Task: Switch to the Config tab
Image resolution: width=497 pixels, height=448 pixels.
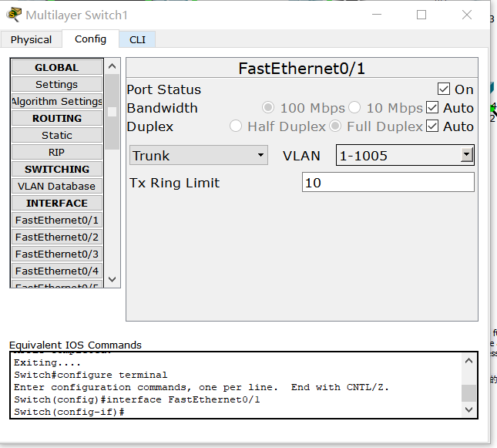Action: [x=90, y=39]
